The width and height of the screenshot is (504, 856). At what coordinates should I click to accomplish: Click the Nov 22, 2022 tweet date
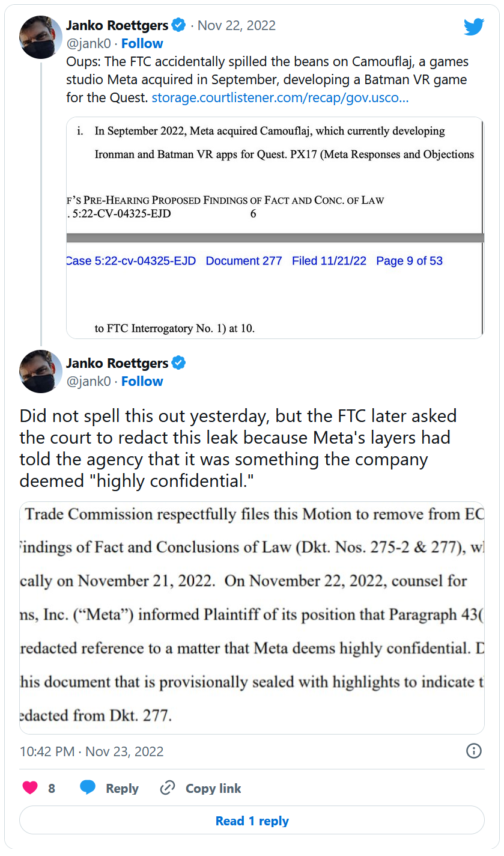pyautogui.click(x=237, y=25)
